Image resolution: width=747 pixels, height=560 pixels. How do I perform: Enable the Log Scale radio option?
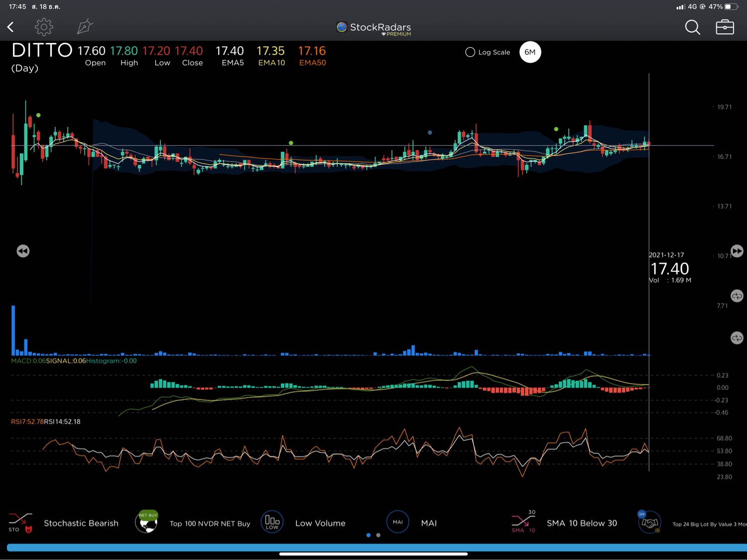pyautogui.click(x=470, y=52)
